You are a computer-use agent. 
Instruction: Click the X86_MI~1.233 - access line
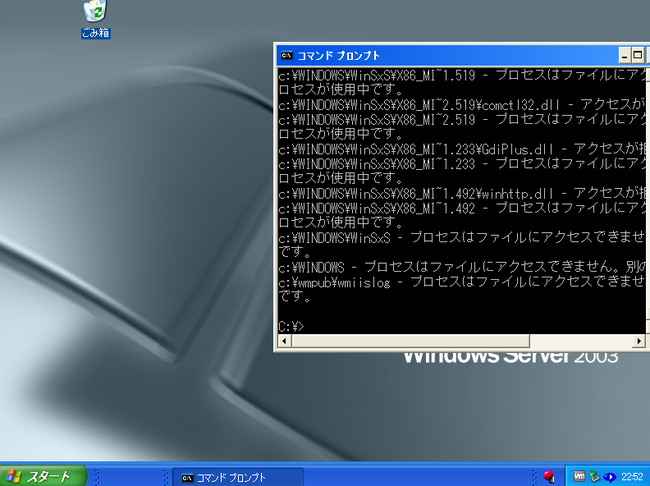[462, 164]
